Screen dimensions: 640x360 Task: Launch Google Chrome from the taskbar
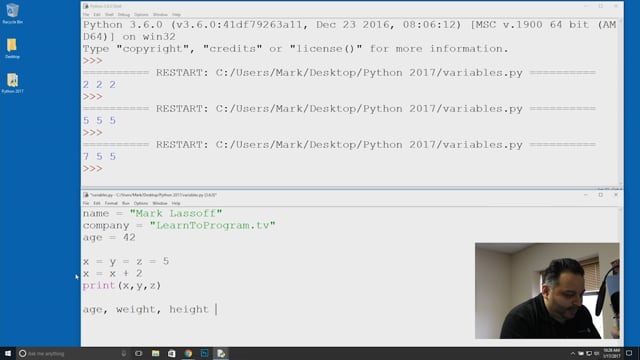click(188, 353)
